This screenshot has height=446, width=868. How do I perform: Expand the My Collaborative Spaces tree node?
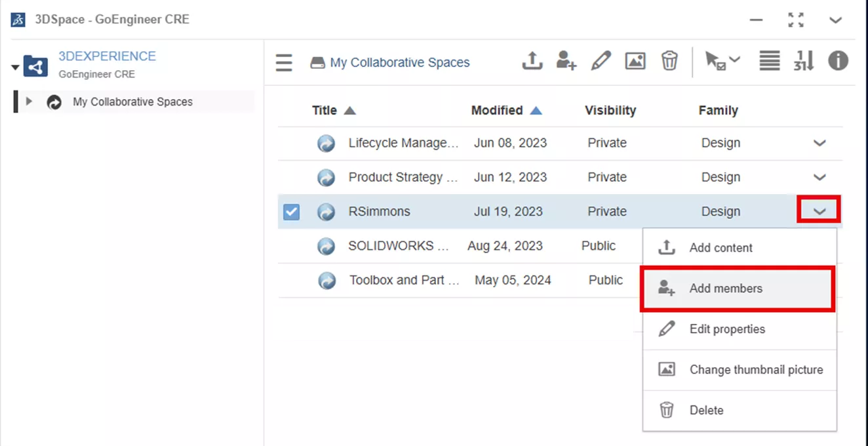coord(29,102)
